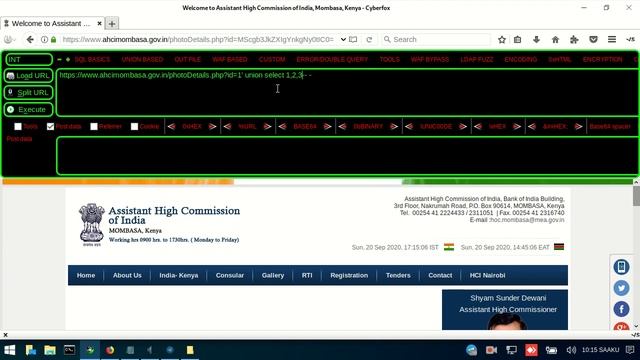Viewport: 640px width, 360px height.
Task: Open the mobile app icon on page sidebar
Action: coord(621,267)
